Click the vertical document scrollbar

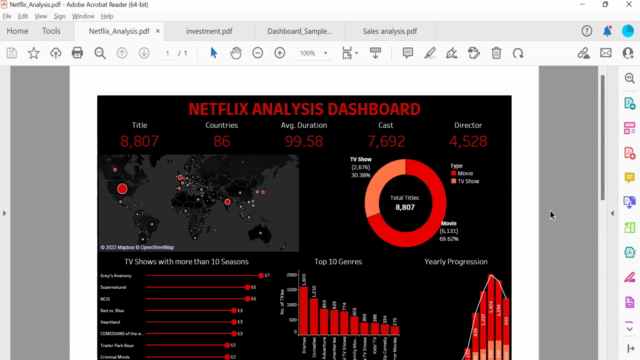click(x=602, y=138)
